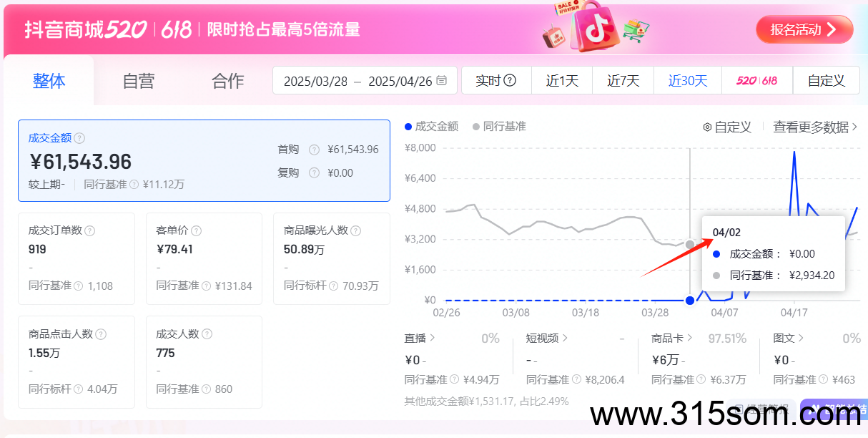Click the 97.51% share for 商品卡
The image size is (868, 438).
[727, 339]
